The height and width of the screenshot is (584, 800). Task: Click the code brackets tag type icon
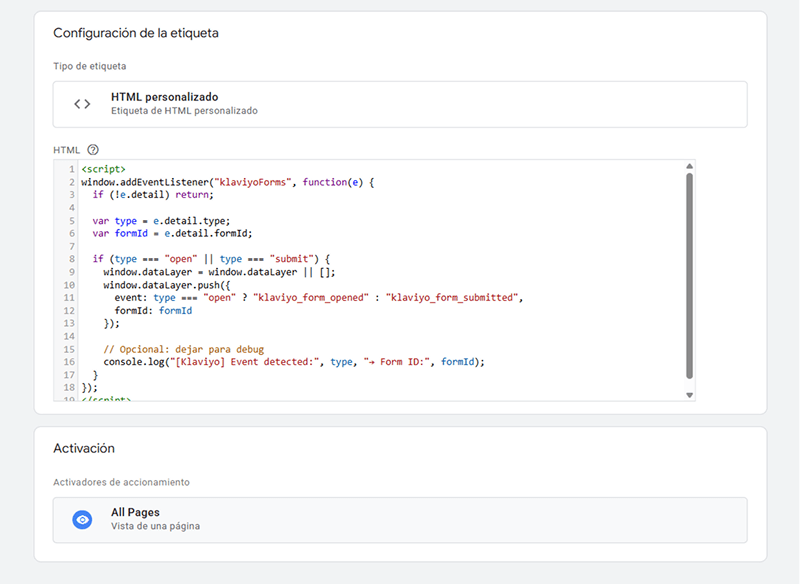pos(82,104)
